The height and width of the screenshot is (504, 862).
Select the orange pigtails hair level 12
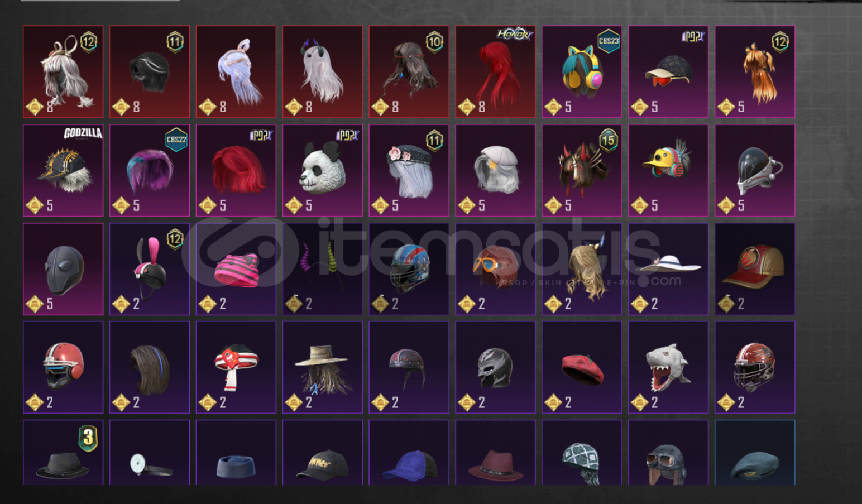point(755,71)
